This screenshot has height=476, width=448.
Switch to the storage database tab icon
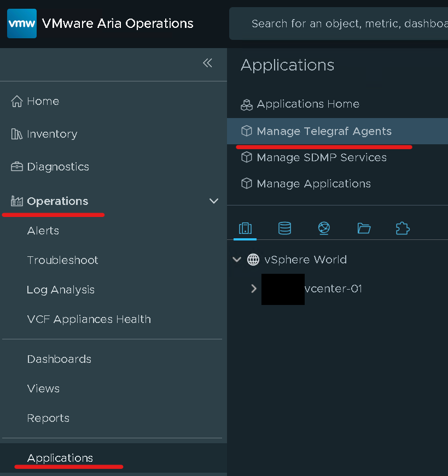pos(284,228)
